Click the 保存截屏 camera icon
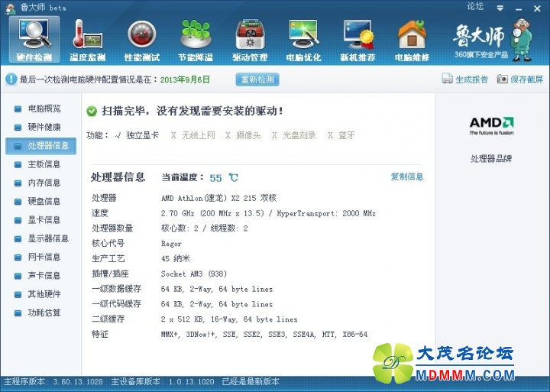This screenshot has width=550, height=392. click(503, 79)
